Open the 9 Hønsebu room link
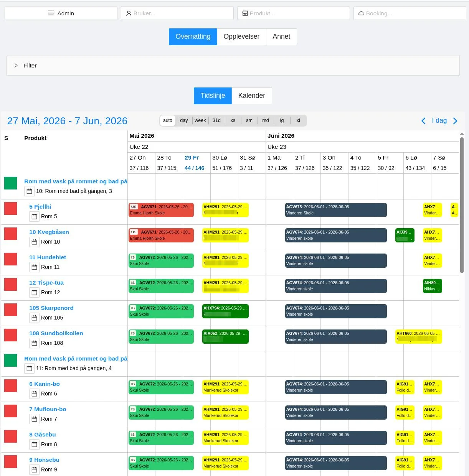The image size is (469, 476). click(44, 460)
